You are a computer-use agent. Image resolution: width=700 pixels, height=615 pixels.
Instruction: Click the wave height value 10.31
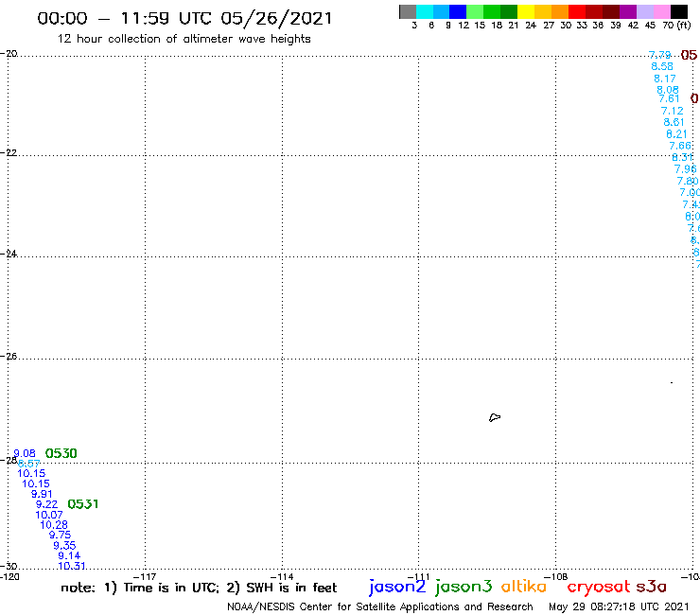coord(72,566)
